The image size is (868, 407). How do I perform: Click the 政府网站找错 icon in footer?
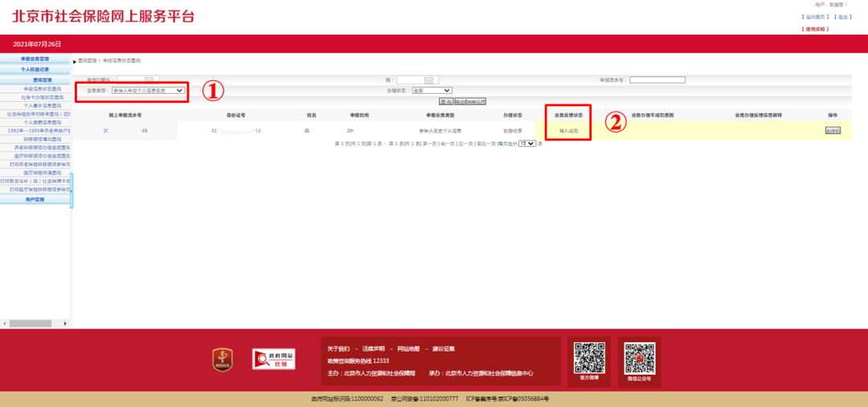point(273,359)
